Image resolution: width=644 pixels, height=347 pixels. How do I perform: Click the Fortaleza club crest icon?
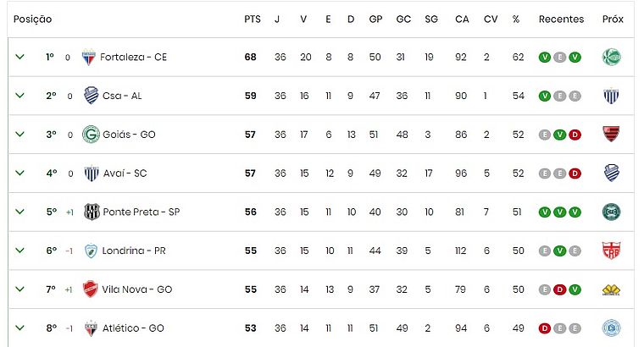[89, 57]
